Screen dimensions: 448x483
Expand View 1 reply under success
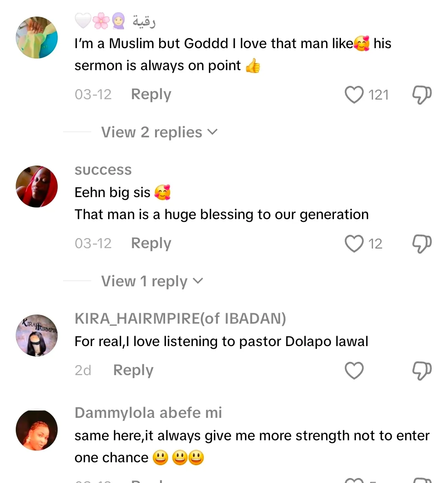[152, 281]
